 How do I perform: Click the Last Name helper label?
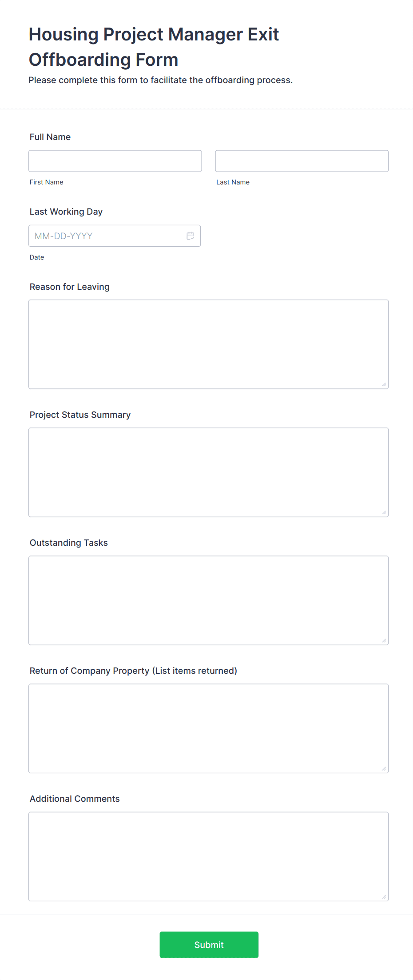233,182
